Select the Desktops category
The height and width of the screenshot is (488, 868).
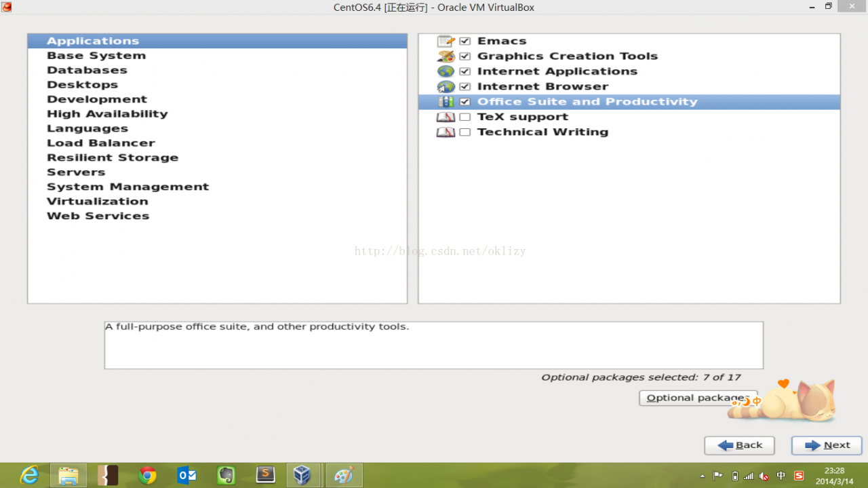217,85
